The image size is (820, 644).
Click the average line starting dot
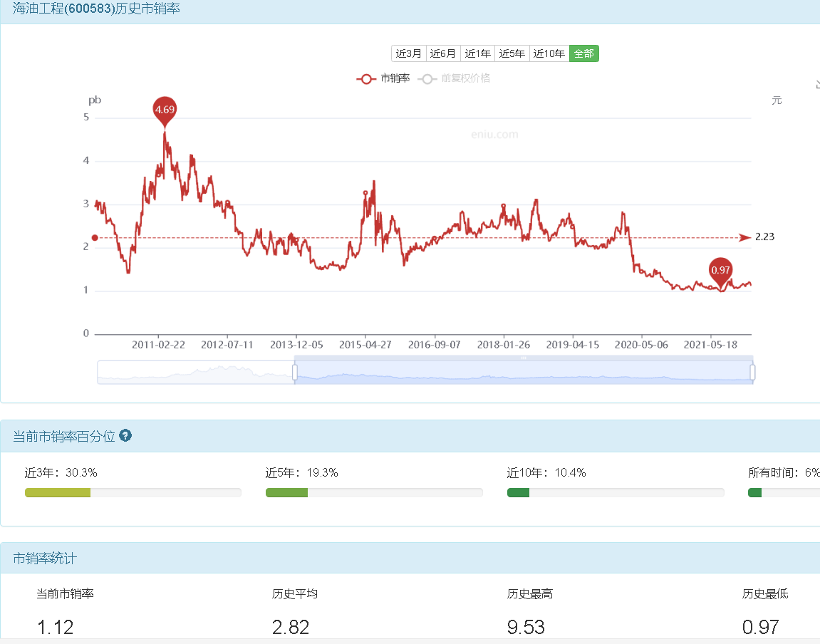click(x=95, y=238)
